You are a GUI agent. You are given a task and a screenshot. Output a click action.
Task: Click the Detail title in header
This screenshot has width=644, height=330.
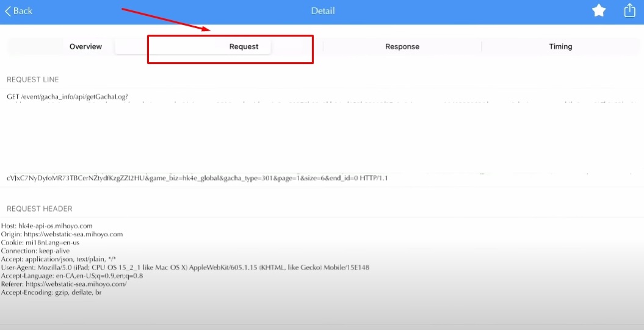pos(323,11)
